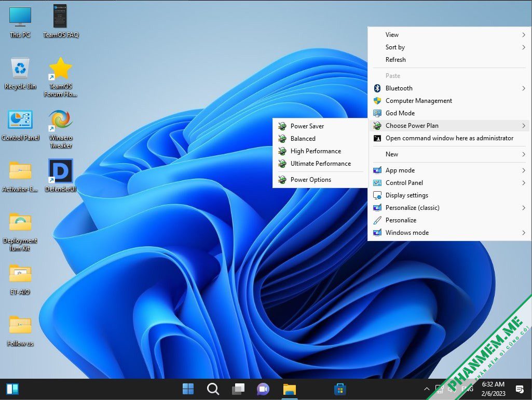Launch the Chat app from taskbar
532x400 pixels.
[263, 389]
